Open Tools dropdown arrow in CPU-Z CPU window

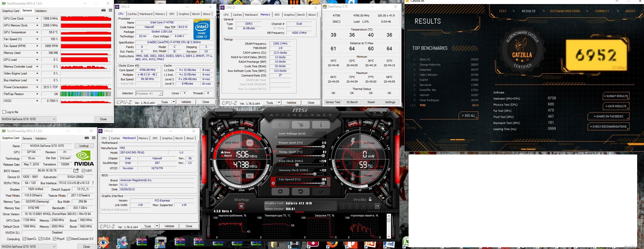[x=174, y=102]
